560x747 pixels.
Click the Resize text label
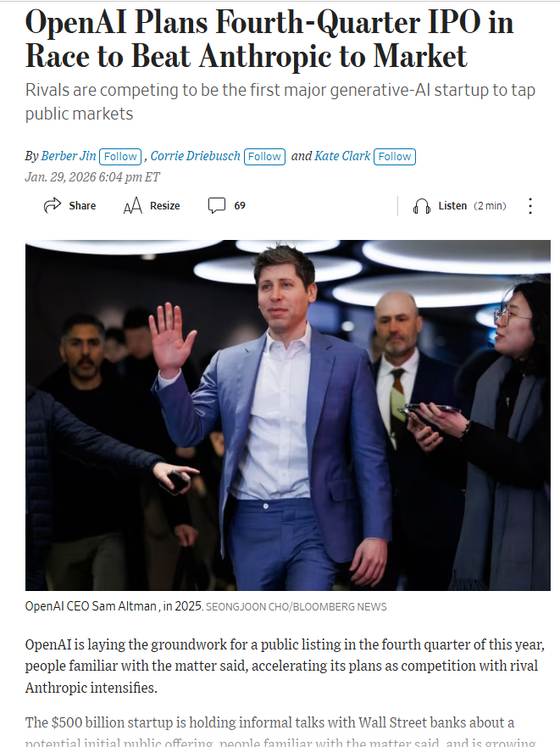[164, 206]
